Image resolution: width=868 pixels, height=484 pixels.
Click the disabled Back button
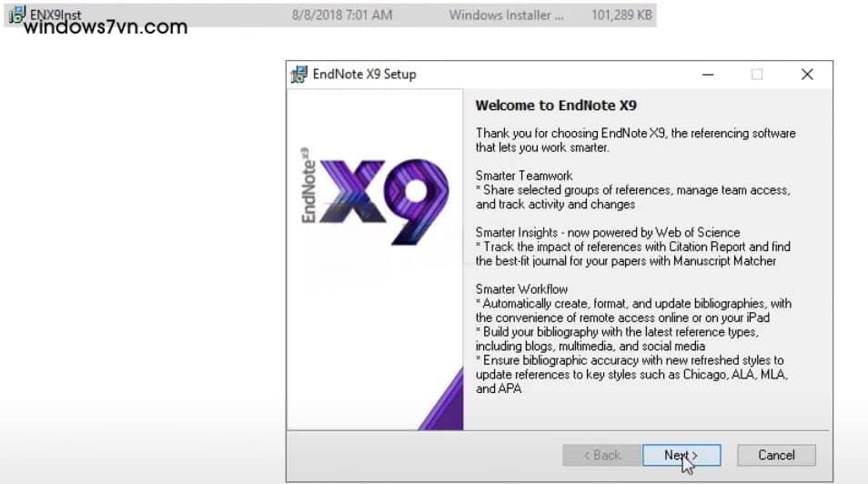(601, 455)
